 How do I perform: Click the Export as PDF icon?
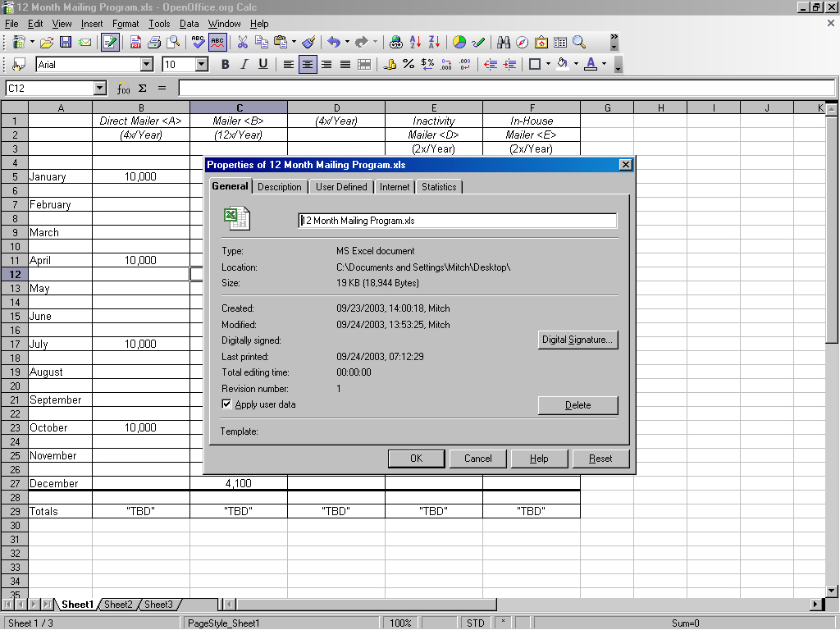134,43
